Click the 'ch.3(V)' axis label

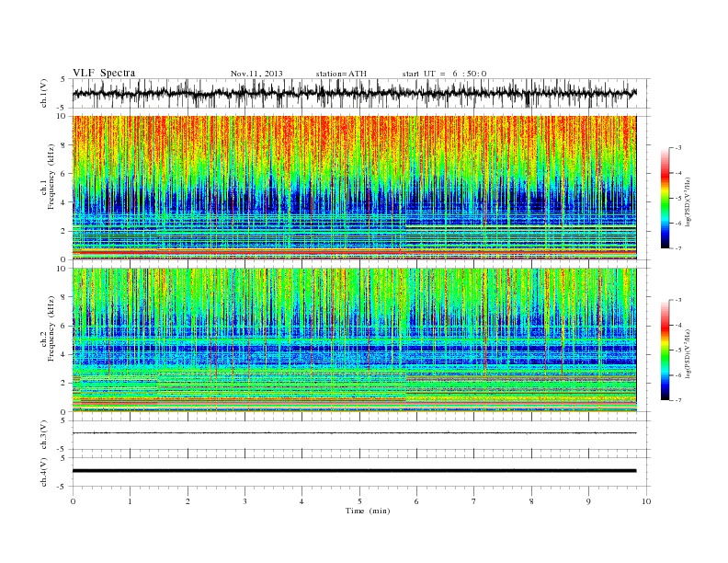pos(44,435)
